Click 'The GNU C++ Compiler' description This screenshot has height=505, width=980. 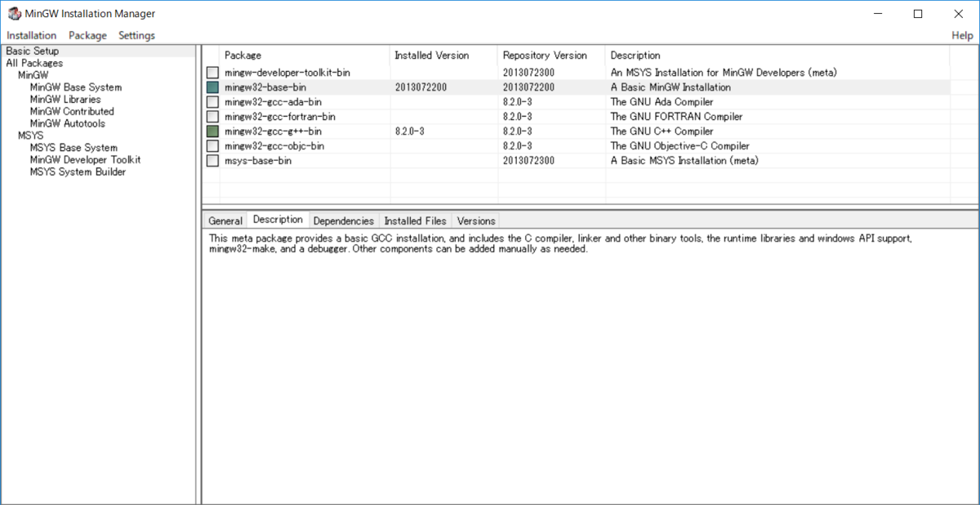pos(661,132)
